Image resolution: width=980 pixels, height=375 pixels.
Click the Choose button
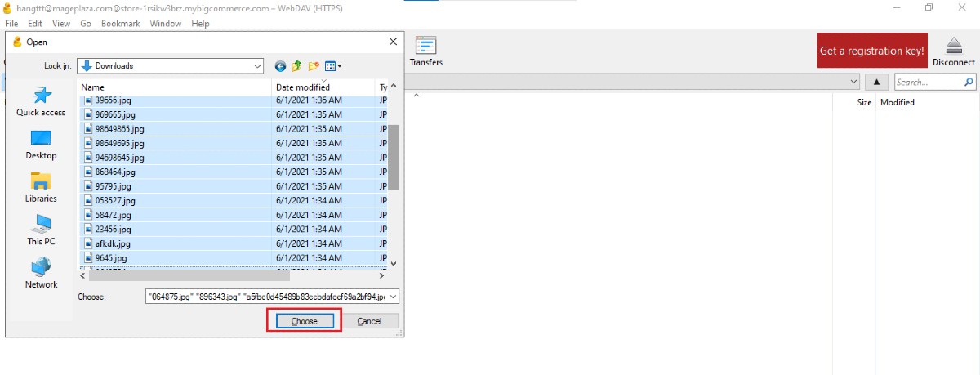click(x=304, y=321)
